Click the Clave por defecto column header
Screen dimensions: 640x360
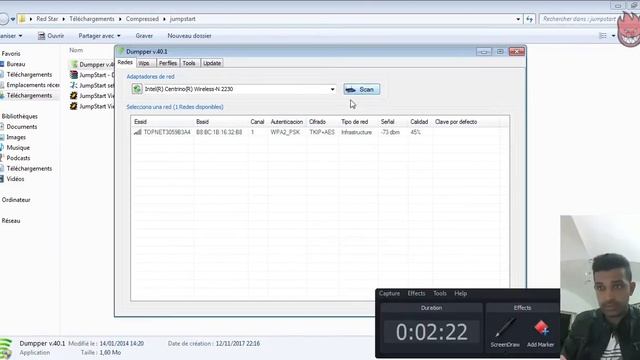pos(456,122)
